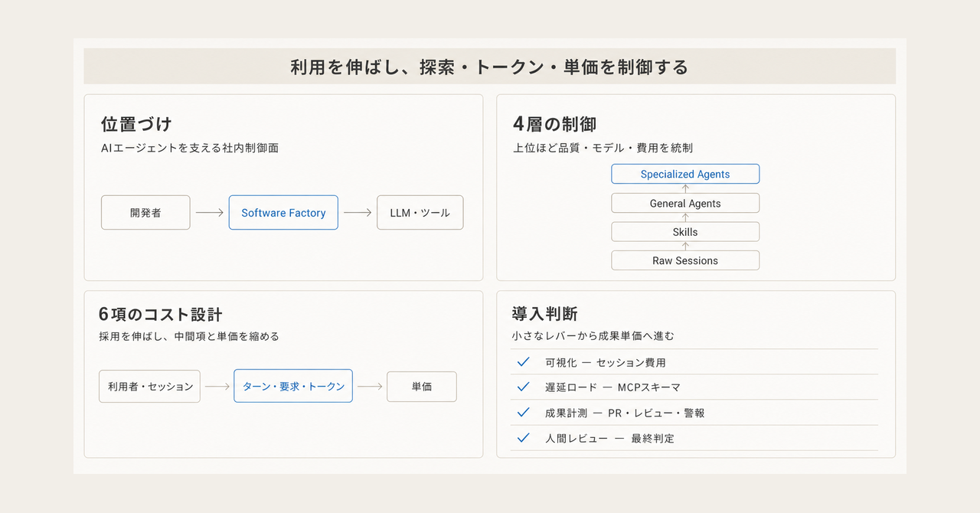Click checkmark beside 成果計測 — PR・レビュー・警報
Viewport: 980px width, 513px height.
[x=524, y=413]
